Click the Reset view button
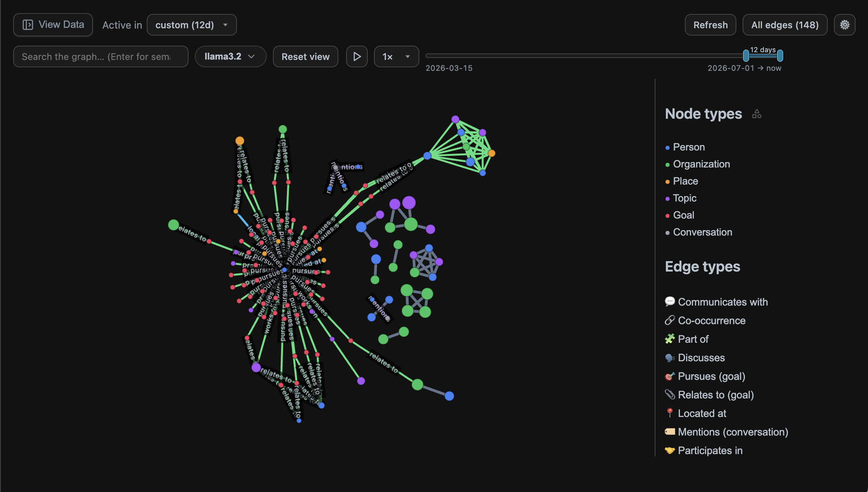 click(x=305, y=56)
